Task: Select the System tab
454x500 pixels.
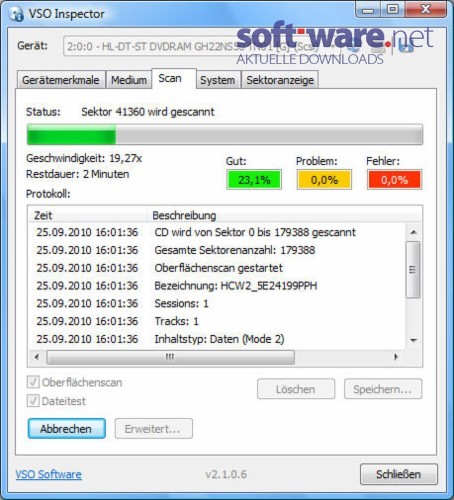Action: point(217,80)
